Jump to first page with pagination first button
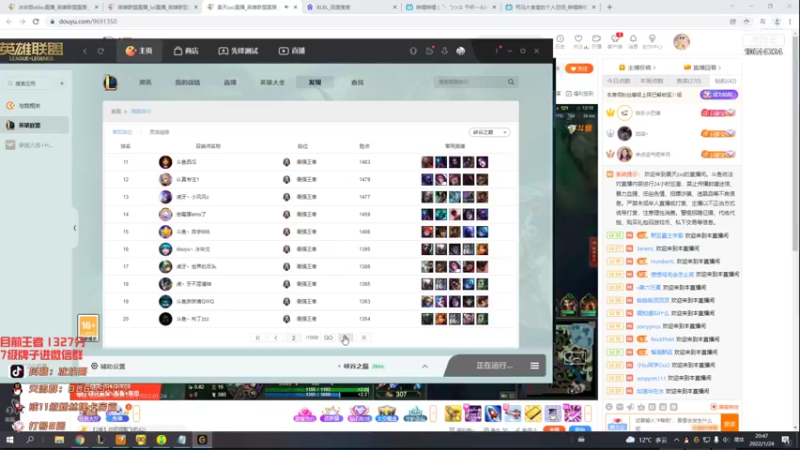The image size is (800, 450). (x=258, y=338)
